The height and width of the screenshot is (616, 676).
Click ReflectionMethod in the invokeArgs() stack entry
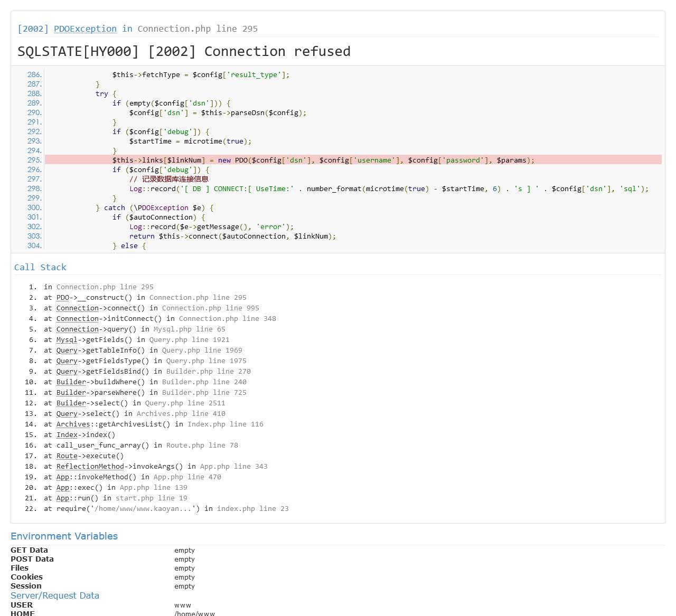click(90, 467)
